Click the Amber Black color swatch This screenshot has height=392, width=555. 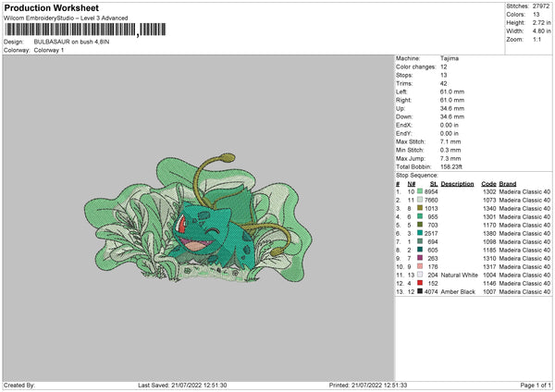click(x=421, y=292)
